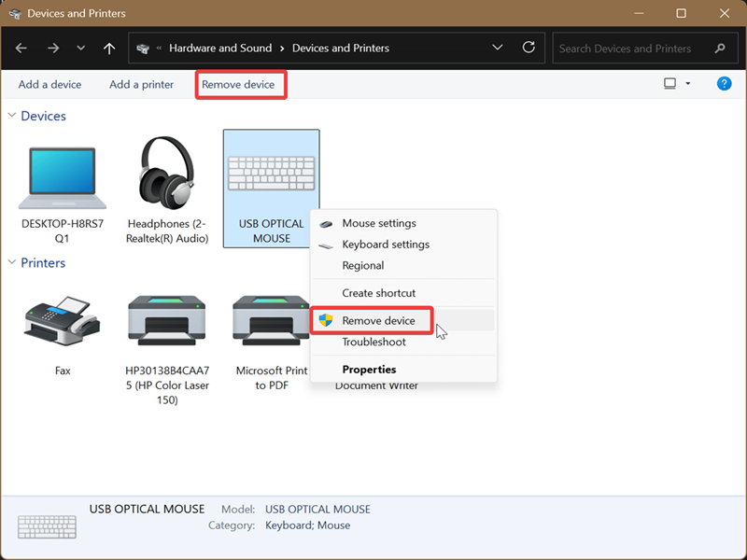Choose Remove device from context menu
This screenshot has height=560, width=747.
click(378, 321)
